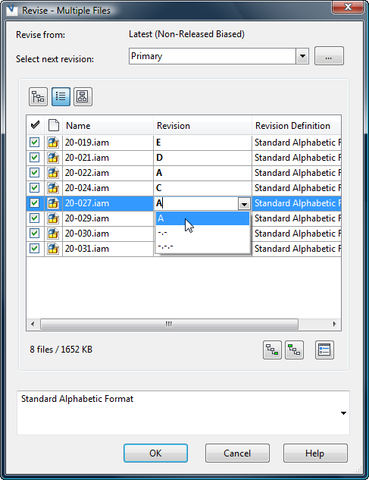Select the file name 20-019.iam
The image size is (369, 480).
[87, 143]
